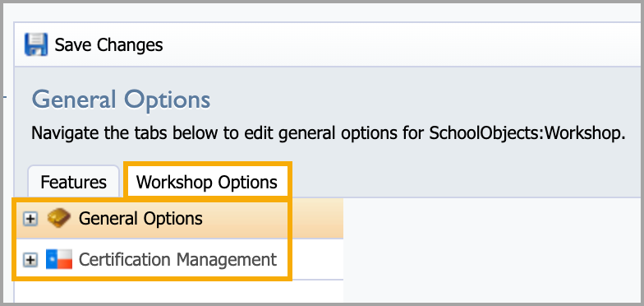Select the Workshop Options tab
Screen dimensions: 644x306
point(207,182)
